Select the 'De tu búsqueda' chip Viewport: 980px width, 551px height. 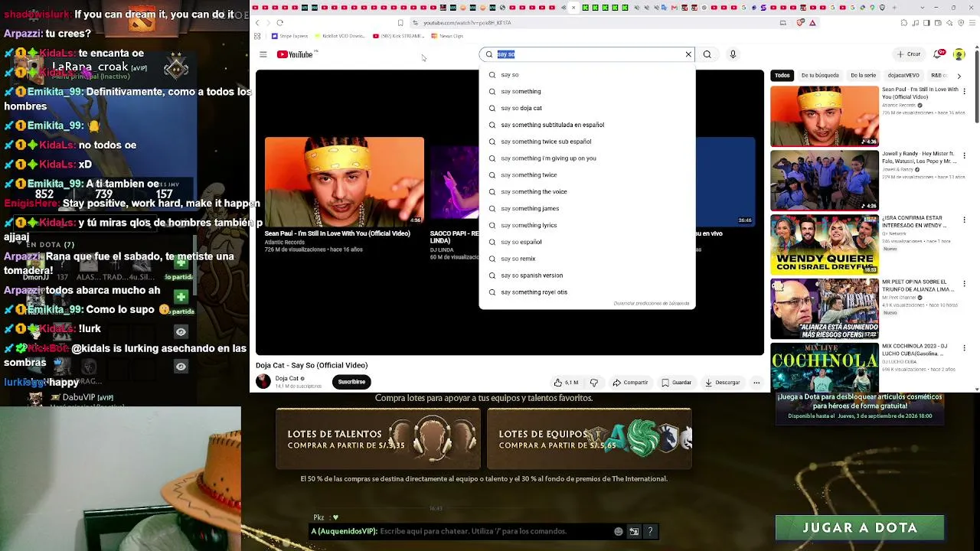pos(820,76)
